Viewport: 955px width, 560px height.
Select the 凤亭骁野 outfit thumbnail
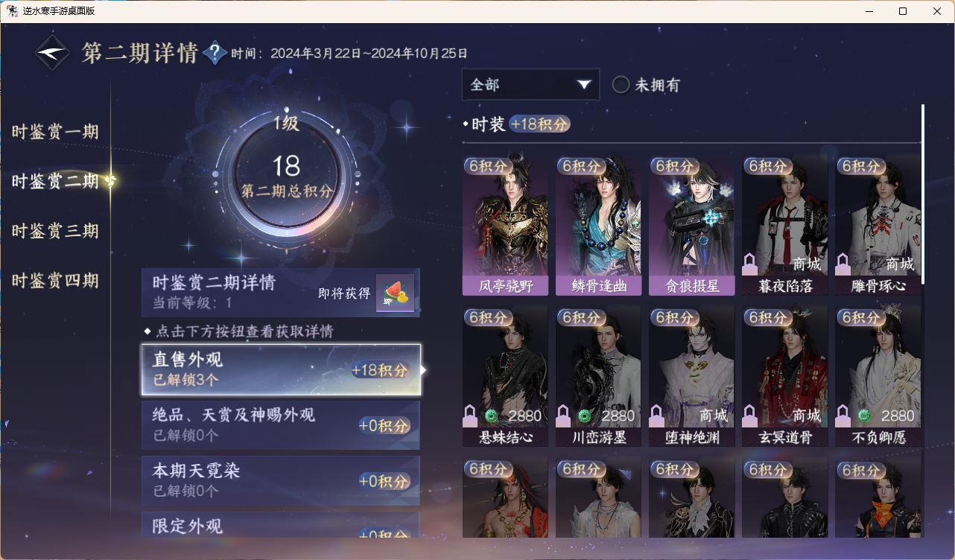[x=505, y=226]
